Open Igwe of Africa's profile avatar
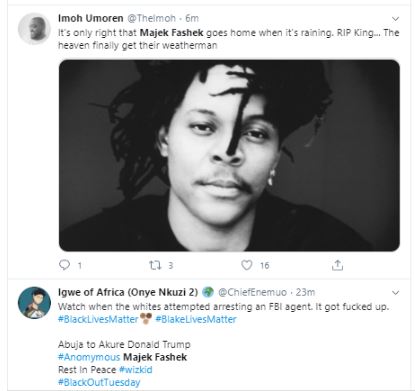415x391 pixels. click(34, 303)
